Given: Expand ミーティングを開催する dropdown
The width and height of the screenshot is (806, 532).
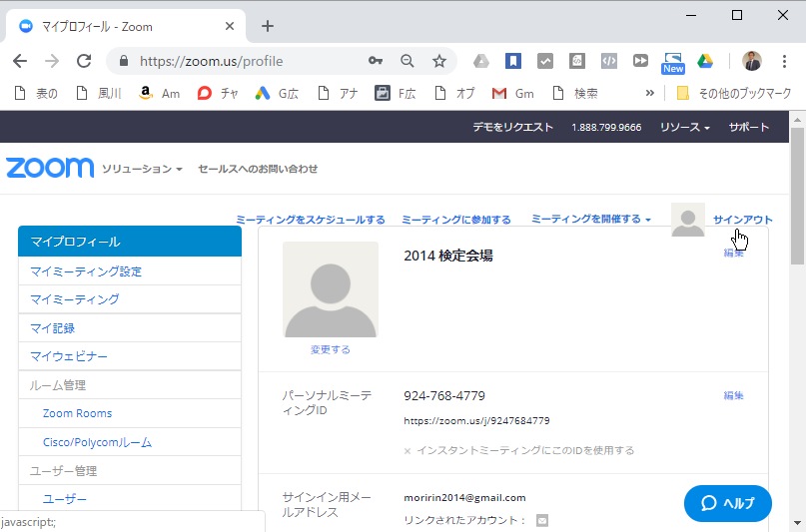Looking at the screenshot, I should (x=591, y=219).
